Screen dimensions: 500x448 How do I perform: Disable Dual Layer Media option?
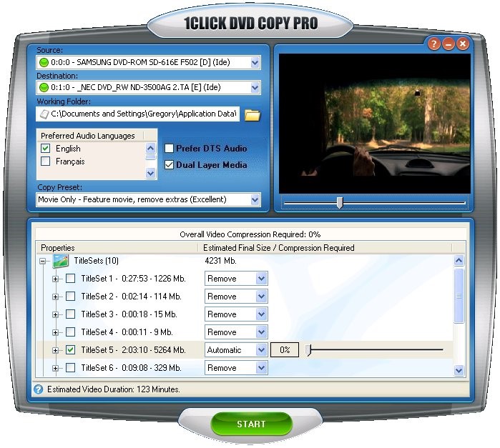170,165
